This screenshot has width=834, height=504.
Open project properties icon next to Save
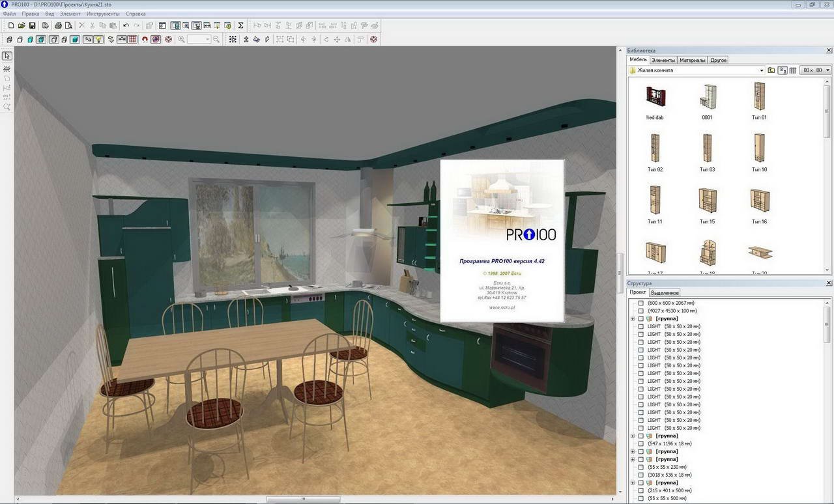pyautogui.click(x=45, y=25)
